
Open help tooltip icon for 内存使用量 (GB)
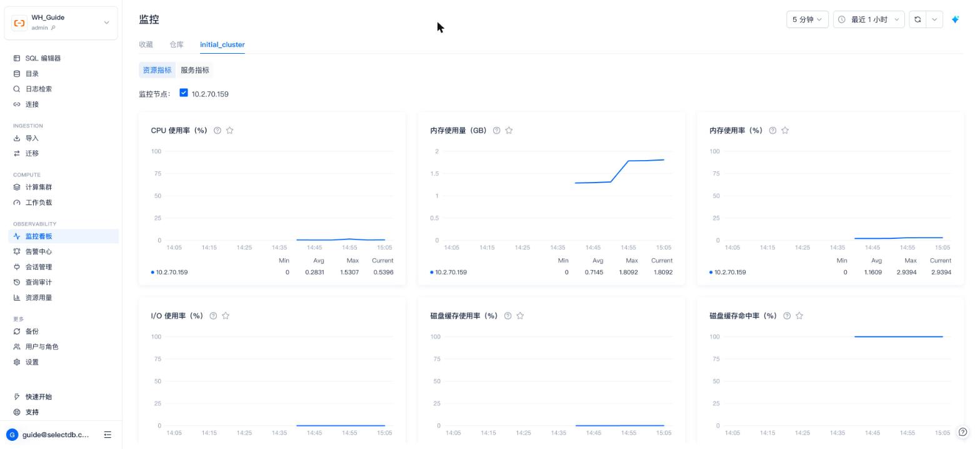click(x=496, y=131)
